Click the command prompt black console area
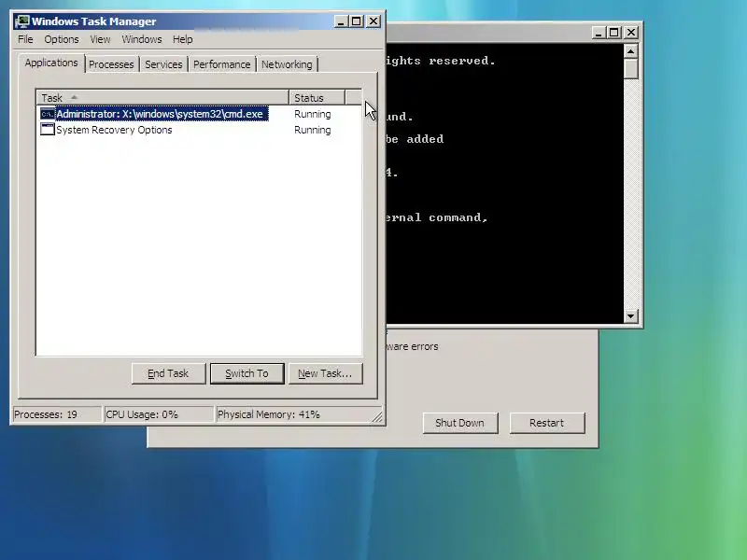747x560 pixels. tap(505, 183)
